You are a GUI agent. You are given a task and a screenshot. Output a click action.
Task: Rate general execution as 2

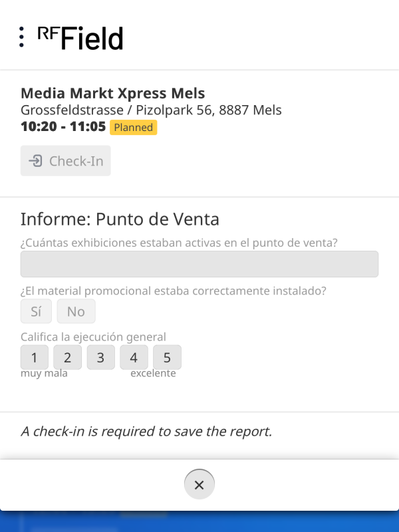coord(67,358)
